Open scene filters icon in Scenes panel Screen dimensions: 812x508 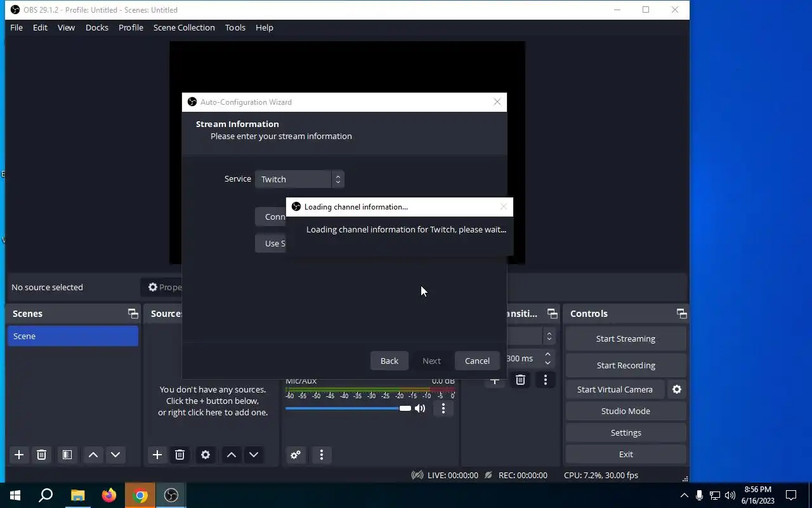tap(67, 455)
